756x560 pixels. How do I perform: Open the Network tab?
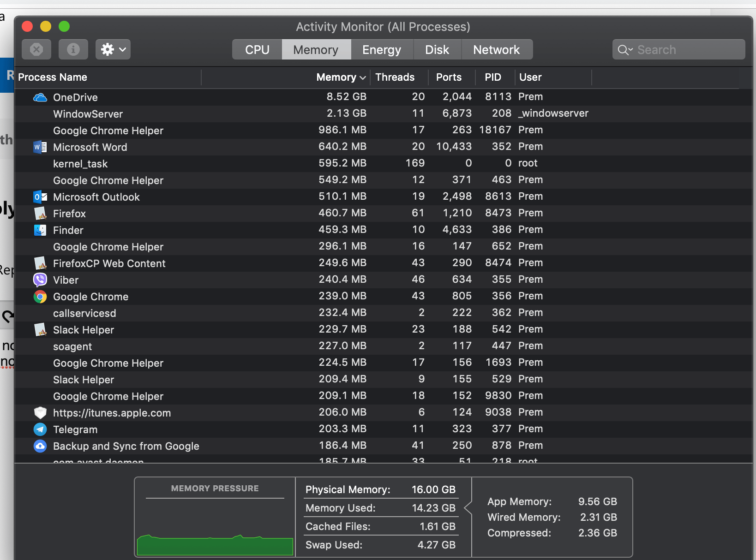tap(497, 49)
